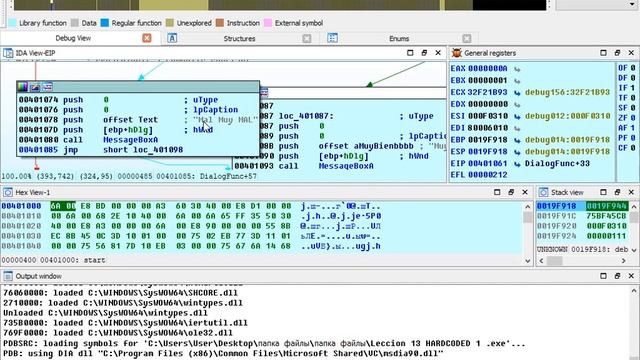
Task: Click the EAX value 0000000A
Action: click(x=487, y=68)
